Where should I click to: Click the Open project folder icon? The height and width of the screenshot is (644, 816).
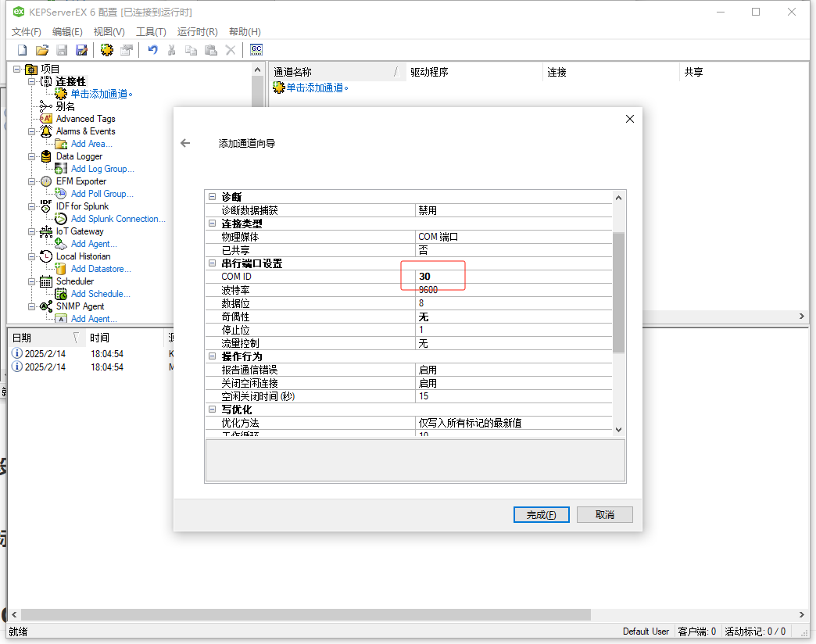pos(42,50)
